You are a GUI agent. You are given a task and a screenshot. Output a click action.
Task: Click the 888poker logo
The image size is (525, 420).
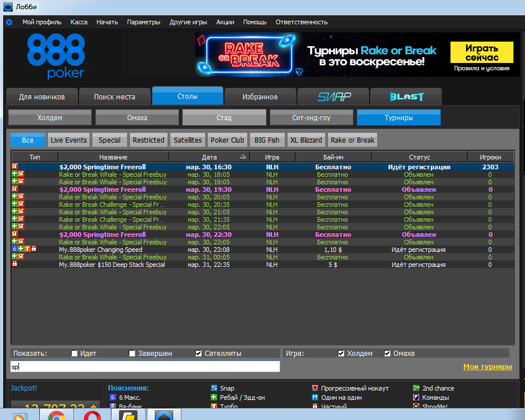click(x=56, y=56)
